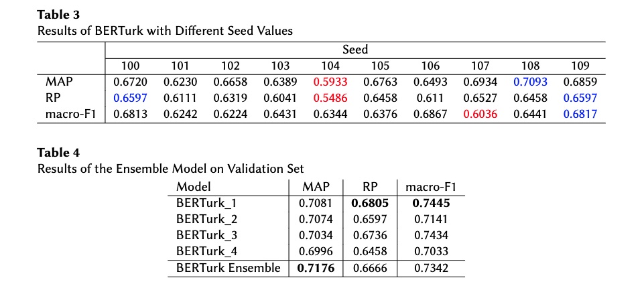Click the bold Ensemble MAP value 0.7176

tap(316, 268)
